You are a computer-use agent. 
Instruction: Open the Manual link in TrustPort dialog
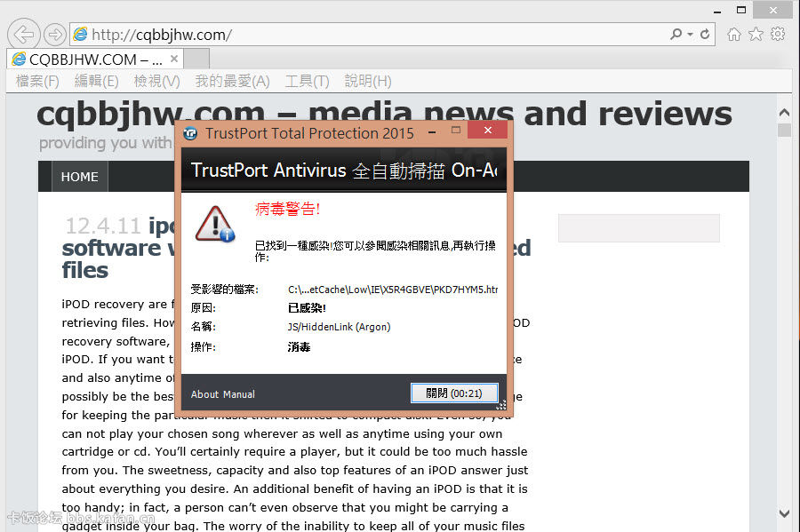[238, 394]
